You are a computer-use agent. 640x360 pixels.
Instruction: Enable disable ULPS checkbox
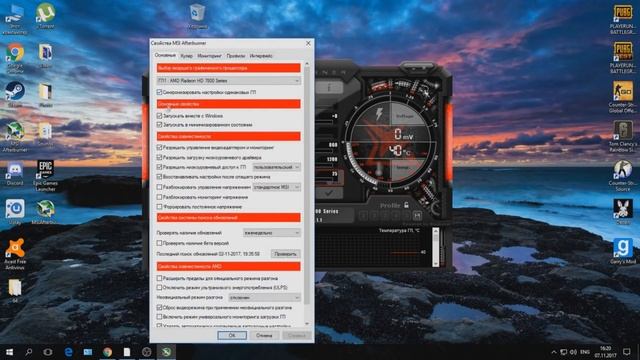coord(160,288)
